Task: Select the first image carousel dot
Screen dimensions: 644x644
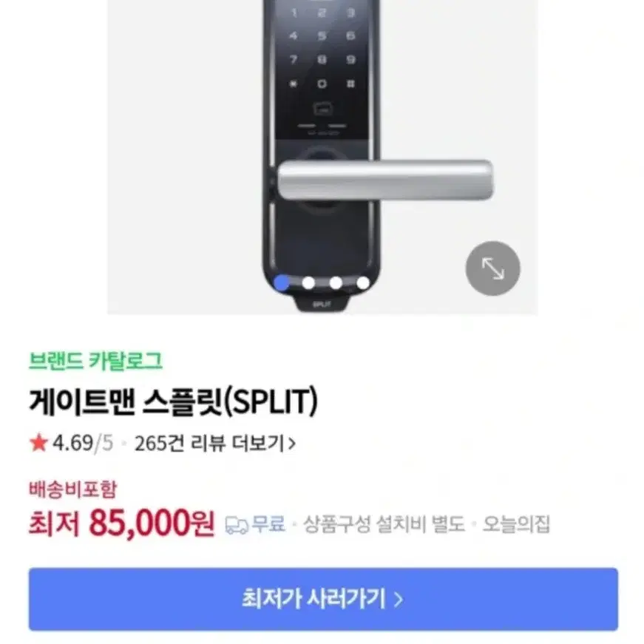Action: click(282, 283)
